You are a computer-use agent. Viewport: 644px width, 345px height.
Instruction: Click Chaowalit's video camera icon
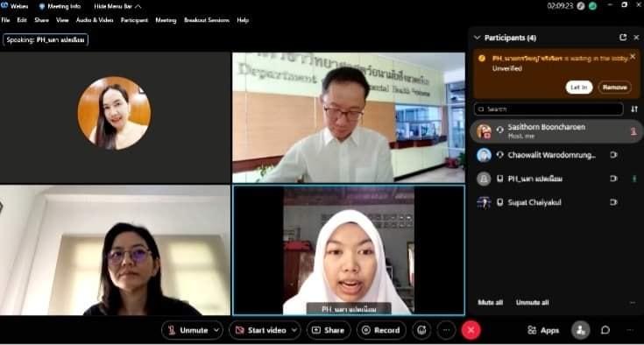613,155
